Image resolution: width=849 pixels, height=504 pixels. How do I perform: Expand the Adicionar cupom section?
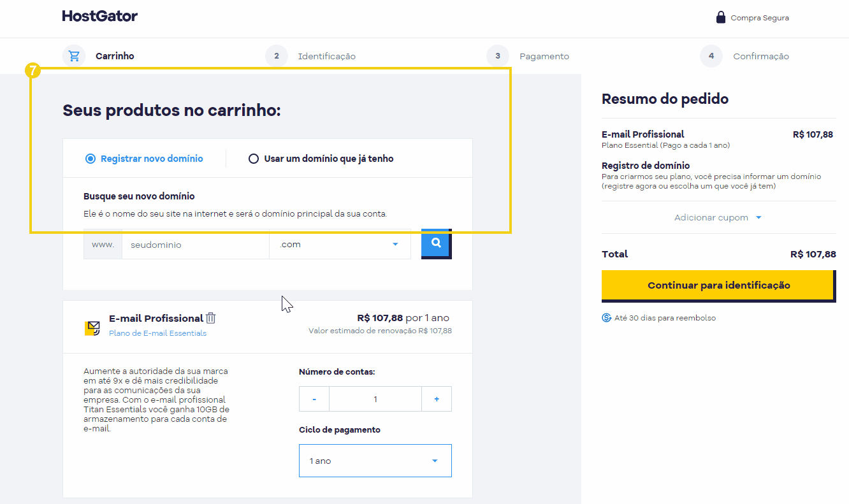point(718,218)
